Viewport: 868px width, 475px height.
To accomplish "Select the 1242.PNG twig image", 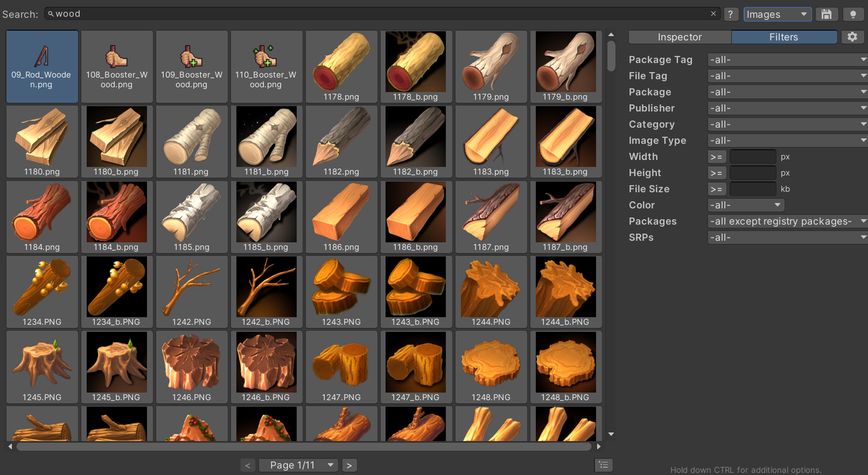I will tap(192, 291).
